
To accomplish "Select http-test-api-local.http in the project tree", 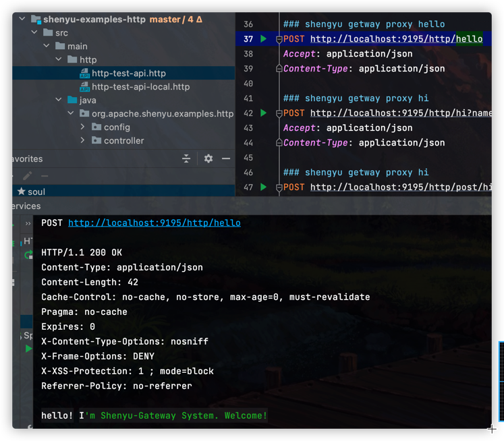I will pyautogui.click(x=140, y=86).
